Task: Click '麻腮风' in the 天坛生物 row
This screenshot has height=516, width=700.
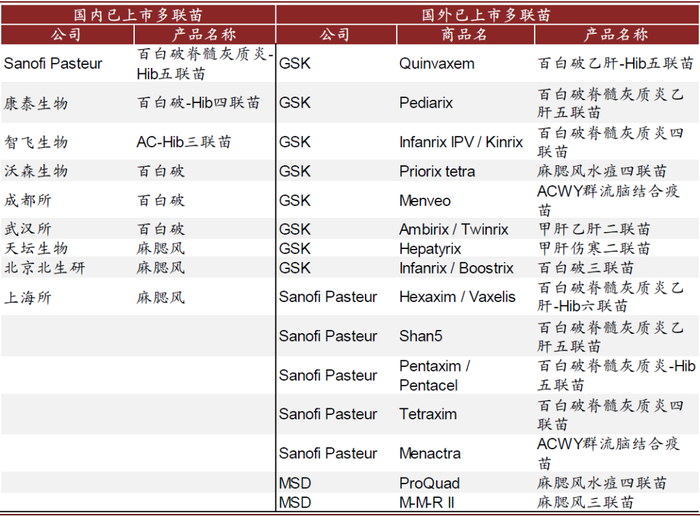Action: [161, 248]
